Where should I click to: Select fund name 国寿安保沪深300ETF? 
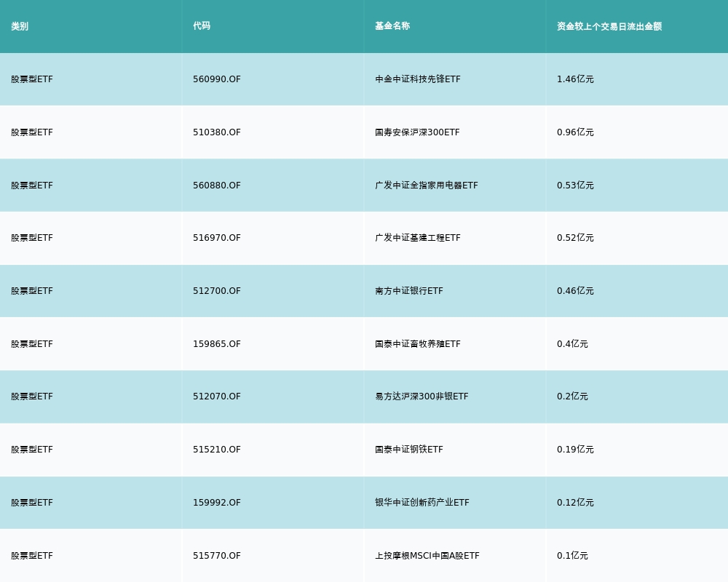[417, 132]
